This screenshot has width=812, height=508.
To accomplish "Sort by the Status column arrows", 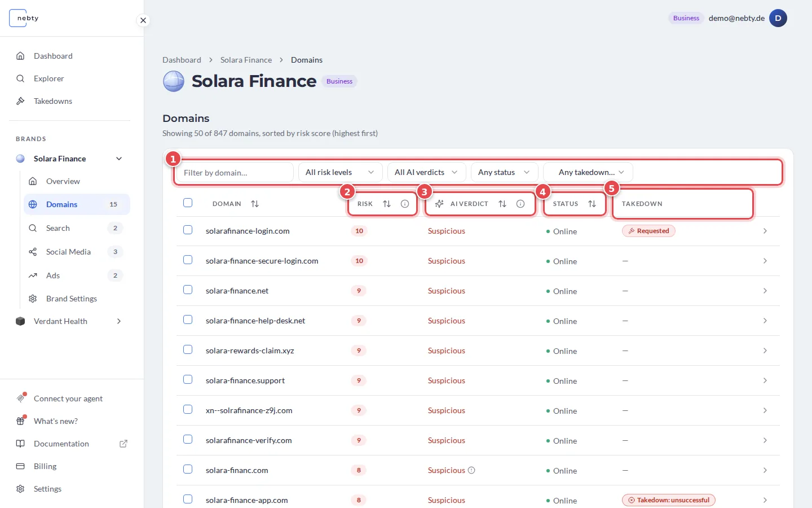I will [x=592, y=204].
